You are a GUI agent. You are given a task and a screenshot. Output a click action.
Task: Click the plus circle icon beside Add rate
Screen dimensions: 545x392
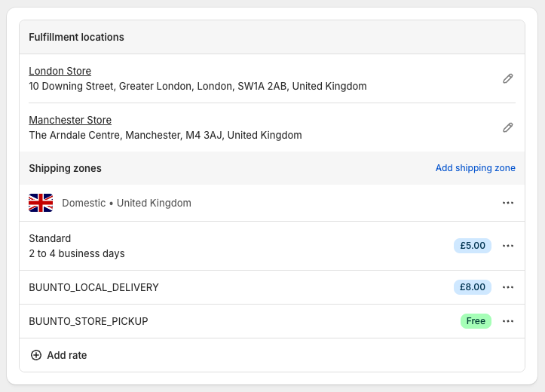tap(36, 355)
